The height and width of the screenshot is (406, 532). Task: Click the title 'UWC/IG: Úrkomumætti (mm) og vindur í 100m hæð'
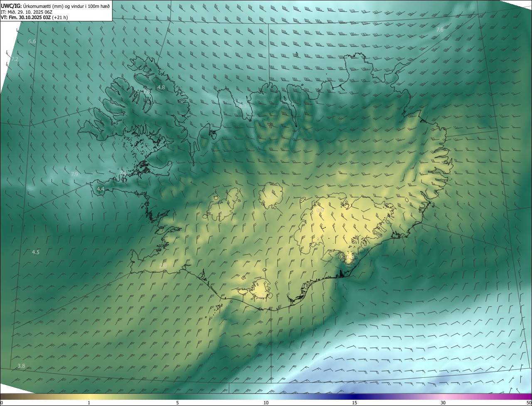(55, 6)
